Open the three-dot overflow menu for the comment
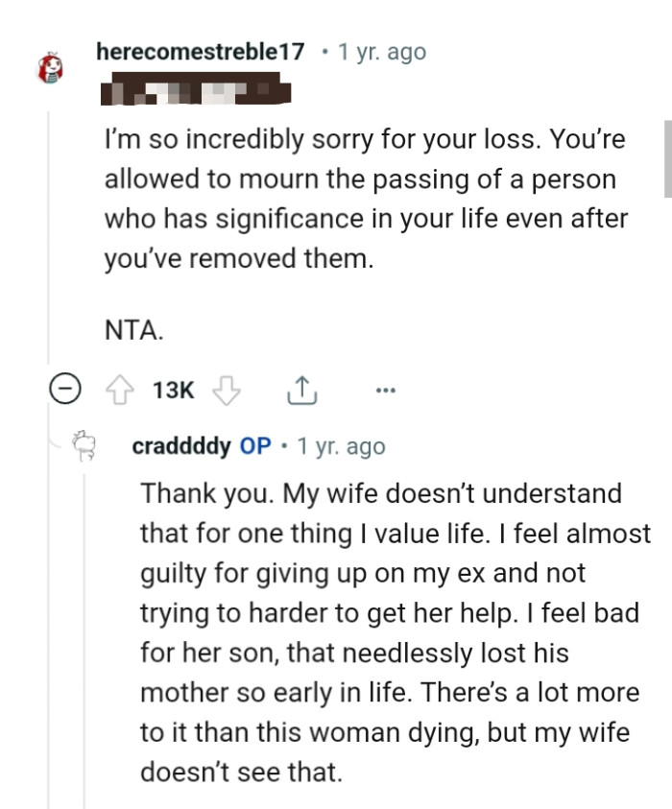The height and width of the screenshot is (809, 672). 384,390
